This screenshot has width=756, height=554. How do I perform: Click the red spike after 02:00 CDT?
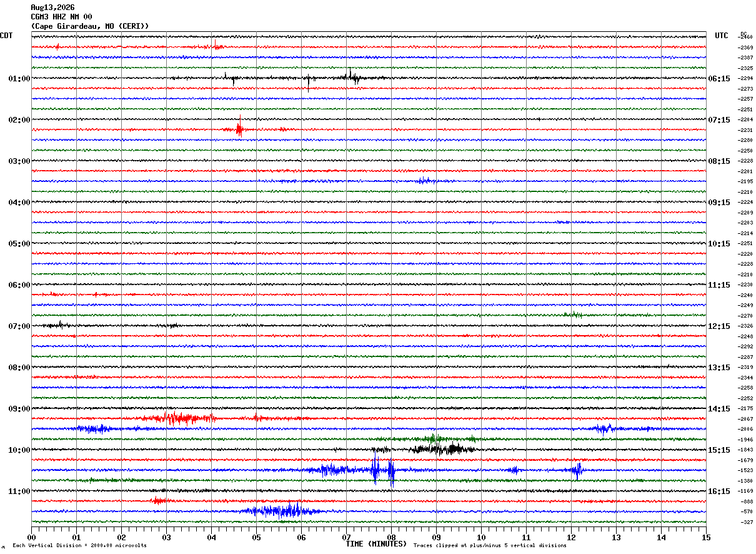point(239,127)
